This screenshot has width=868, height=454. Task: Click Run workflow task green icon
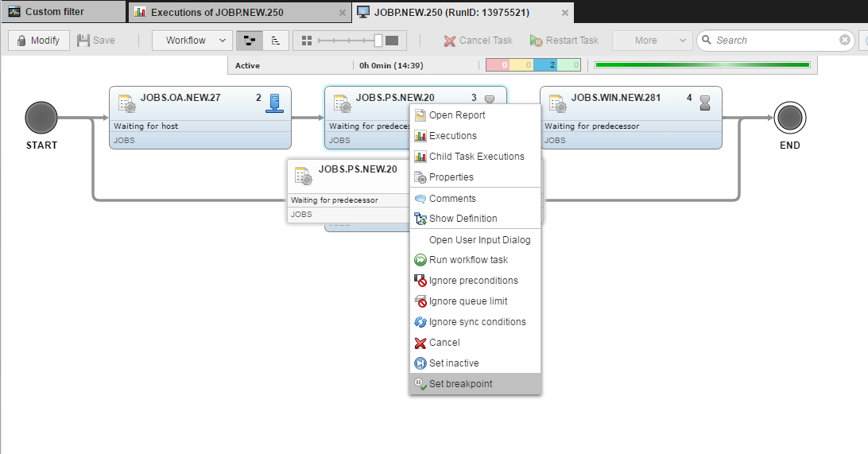(x=420, y=260)
